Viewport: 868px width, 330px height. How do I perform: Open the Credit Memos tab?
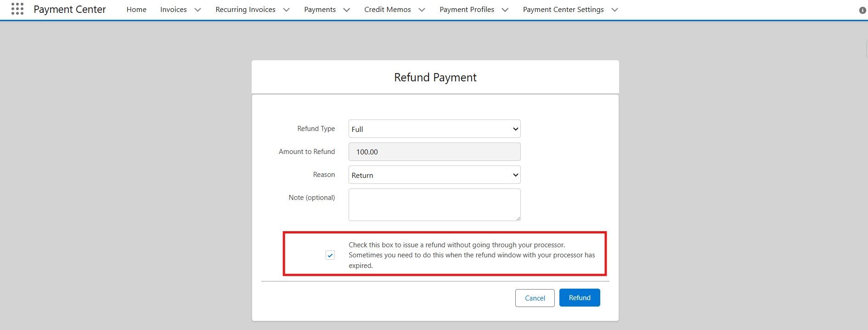pos(387,10)
